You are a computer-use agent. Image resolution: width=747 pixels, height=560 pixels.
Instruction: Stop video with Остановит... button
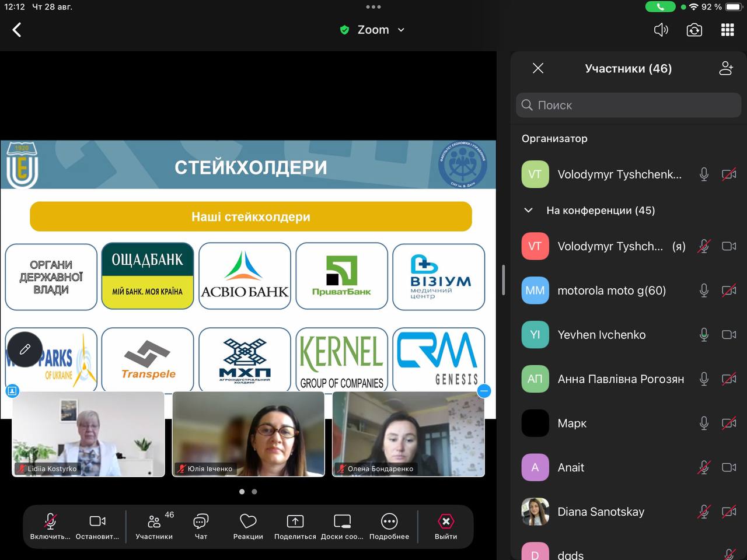97,526
